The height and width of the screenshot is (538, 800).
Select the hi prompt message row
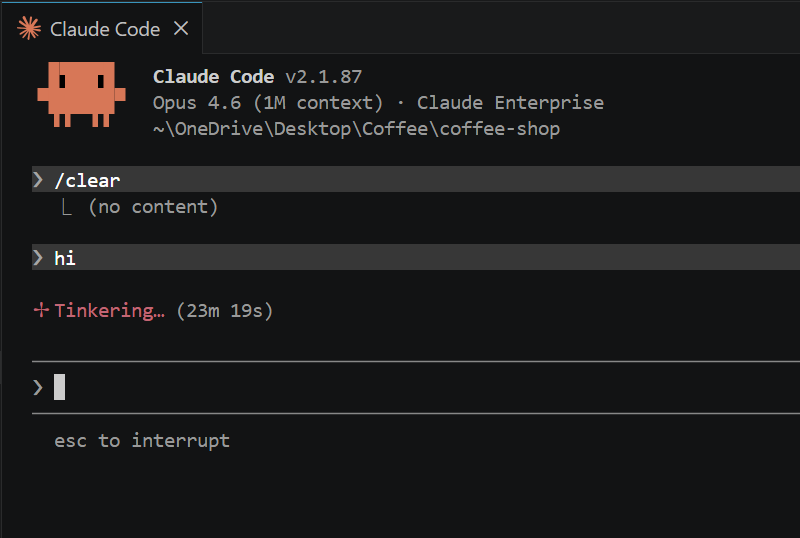click(416, 257)
